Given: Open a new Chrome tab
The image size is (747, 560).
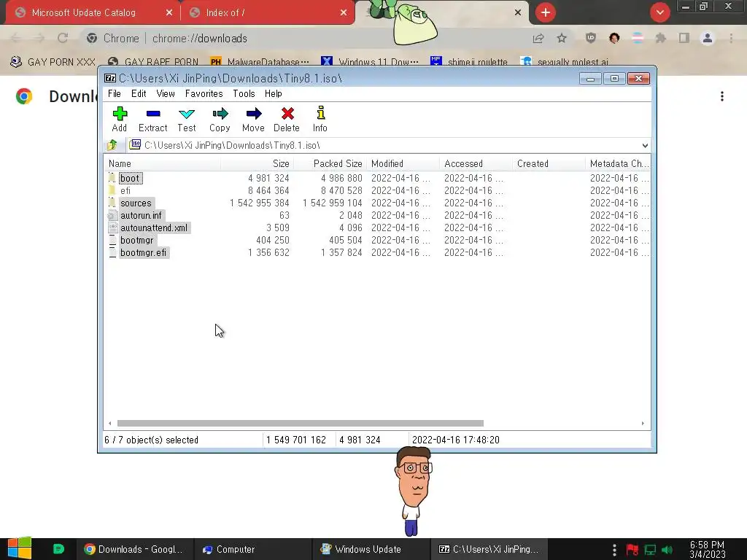Looking at the screenshot, I should [x=546, y=12].
